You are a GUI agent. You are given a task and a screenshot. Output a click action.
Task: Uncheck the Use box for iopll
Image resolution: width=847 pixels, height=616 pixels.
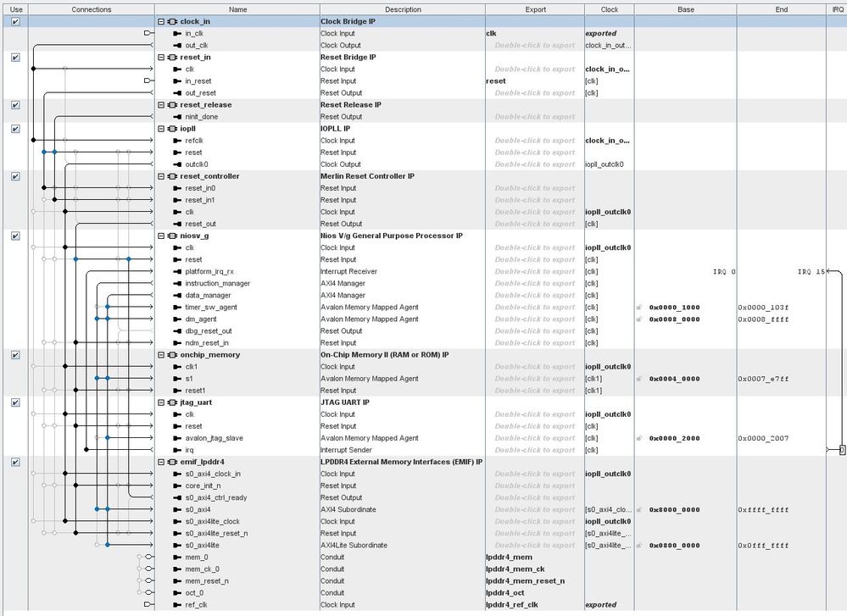click(15, 129)
